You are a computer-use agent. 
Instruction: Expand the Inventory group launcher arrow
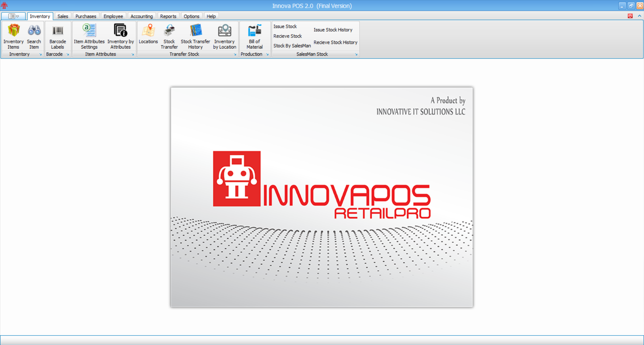click(41, 54)
